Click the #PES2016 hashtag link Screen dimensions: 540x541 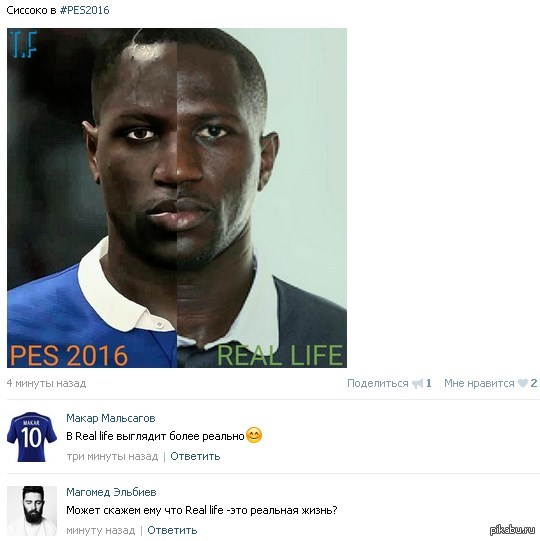tap(85, 10)
